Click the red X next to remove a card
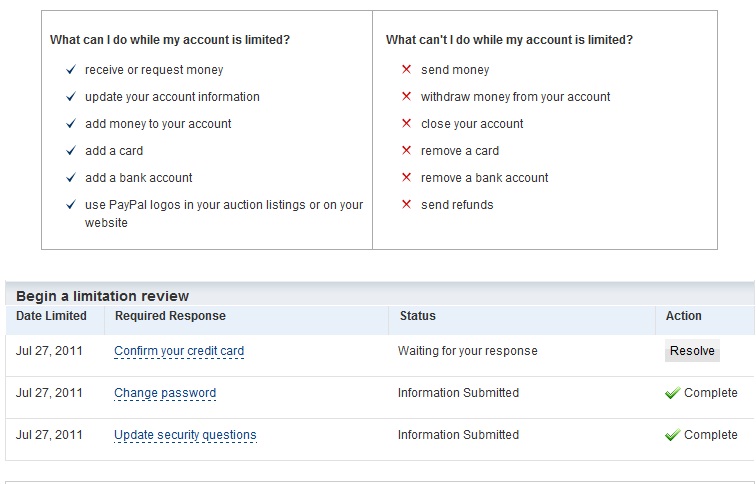756x484 pixels. click(406, 151)
